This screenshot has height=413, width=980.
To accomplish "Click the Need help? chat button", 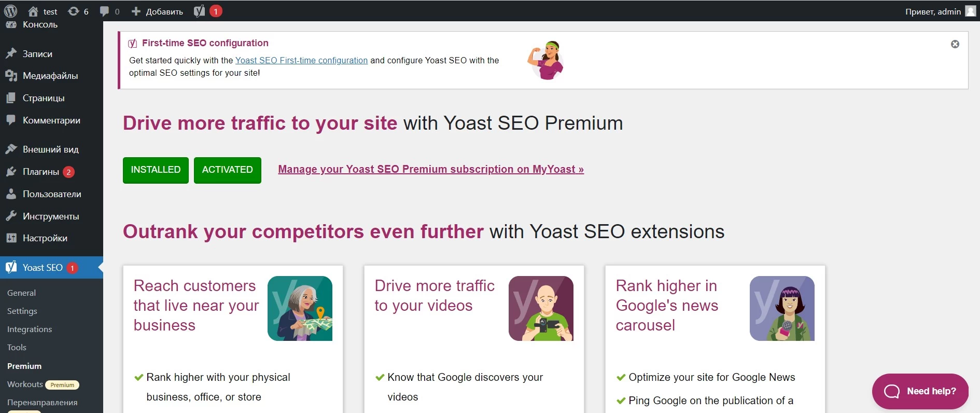I will (x=920, y=391).
